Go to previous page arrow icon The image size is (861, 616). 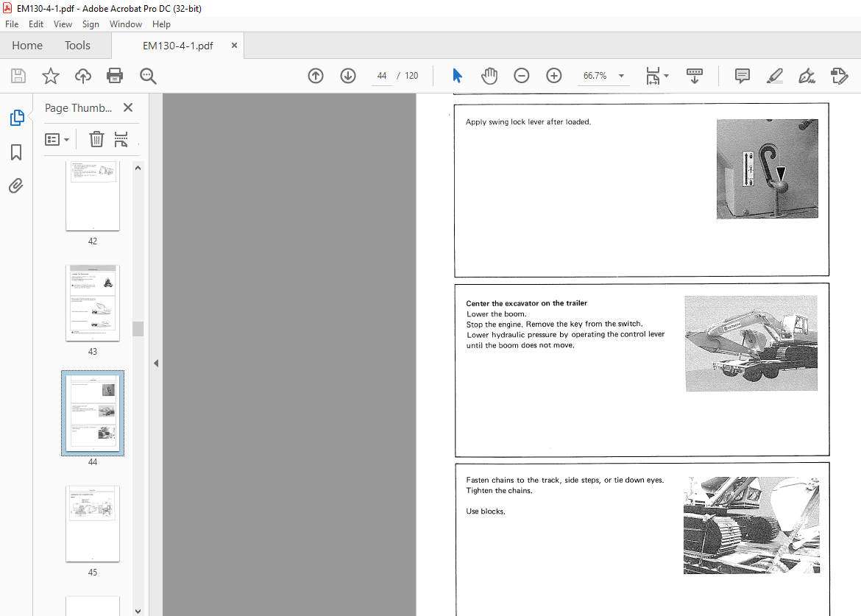pyautogui.click(x=316, y=76)
